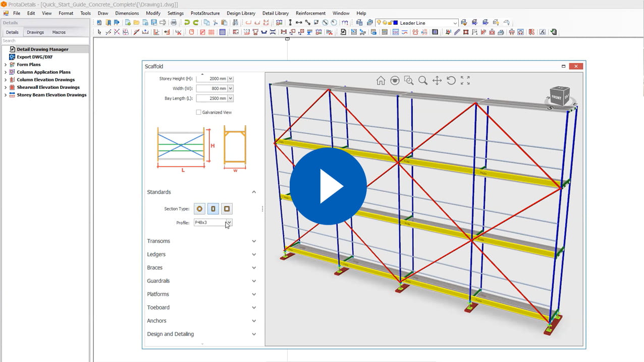
Task: Collapse the Standards section
Action: [x=254, y=192]
